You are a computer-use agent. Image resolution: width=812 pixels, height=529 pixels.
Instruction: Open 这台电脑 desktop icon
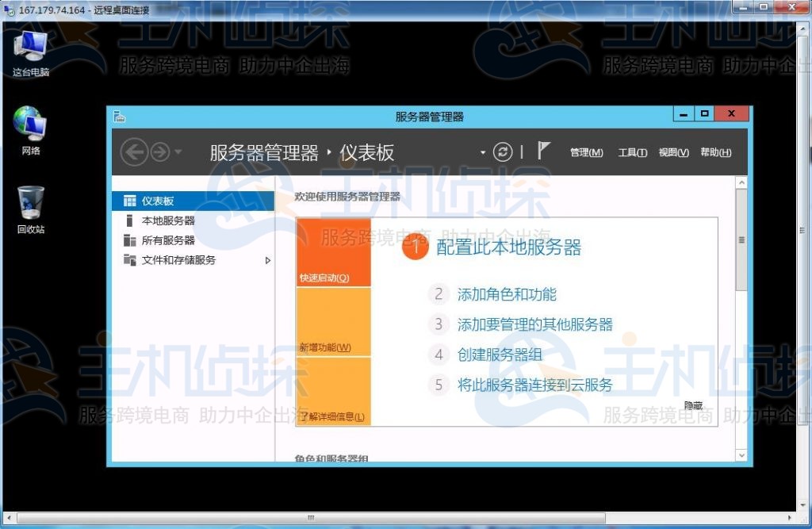(29, 44)
